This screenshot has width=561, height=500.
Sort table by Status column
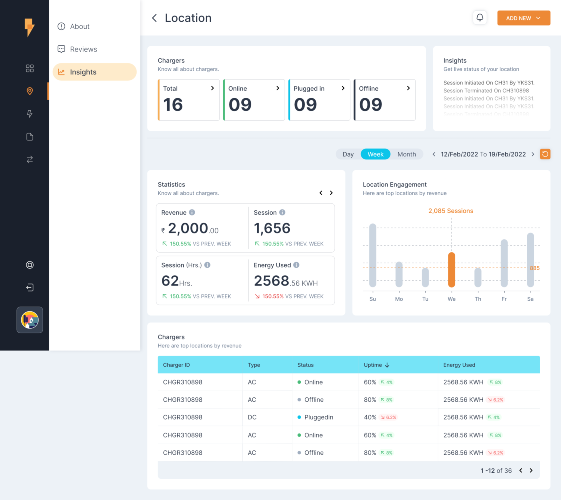tap(305, 365)
